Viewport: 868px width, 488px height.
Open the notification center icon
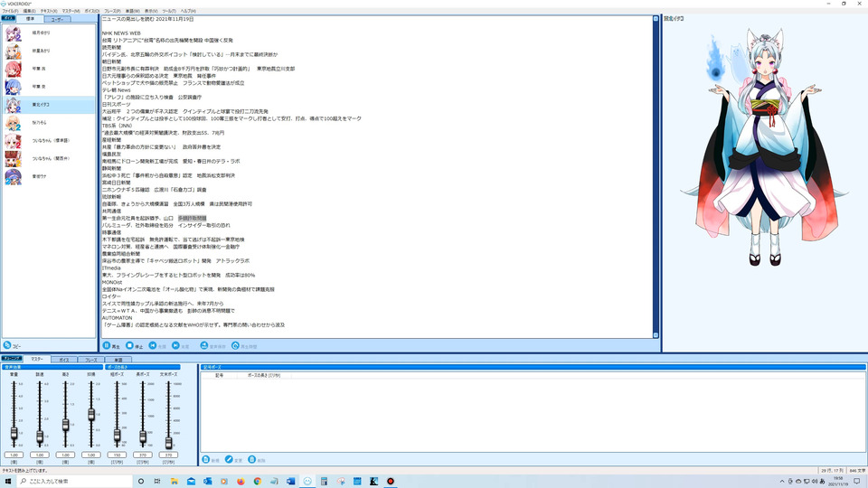[856, 482]
